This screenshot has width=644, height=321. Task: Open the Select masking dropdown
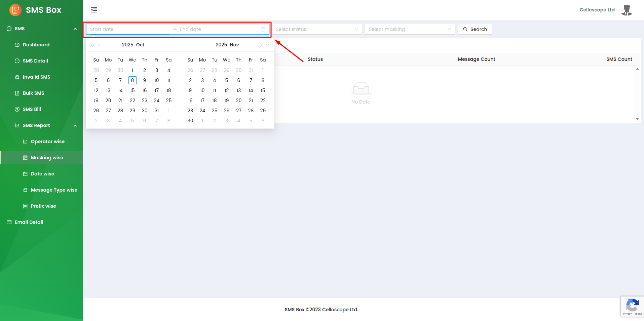[410, 29]
